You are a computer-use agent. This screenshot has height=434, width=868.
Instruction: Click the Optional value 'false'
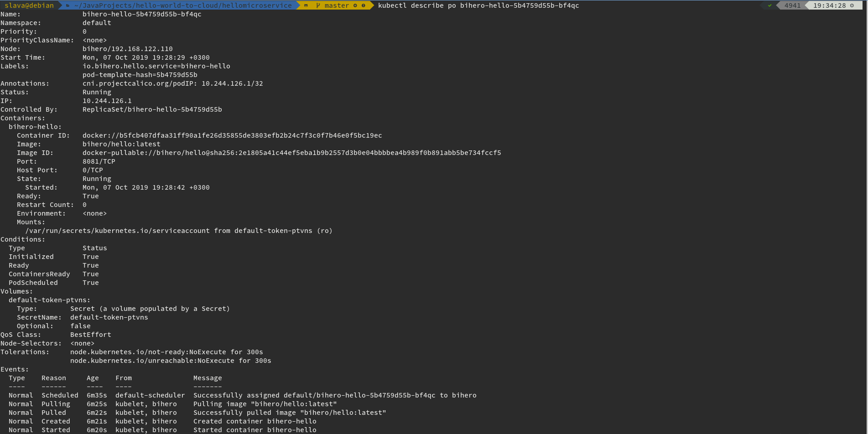coord(80,326)
